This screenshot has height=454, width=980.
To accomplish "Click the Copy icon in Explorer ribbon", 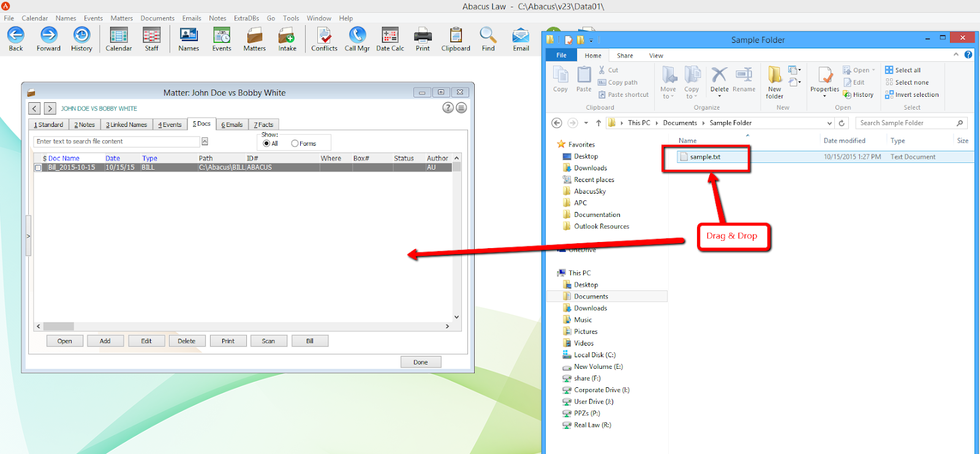I will pos(560,80).
